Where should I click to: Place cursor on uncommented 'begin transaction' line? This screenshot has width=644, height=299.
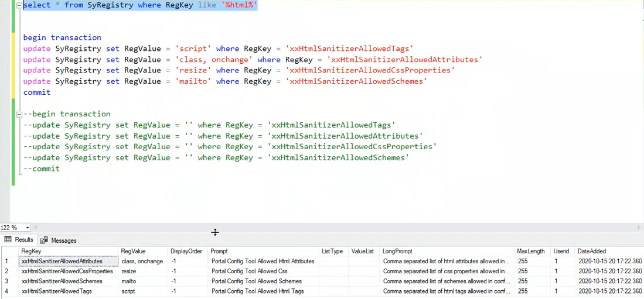tap(62, 37)
